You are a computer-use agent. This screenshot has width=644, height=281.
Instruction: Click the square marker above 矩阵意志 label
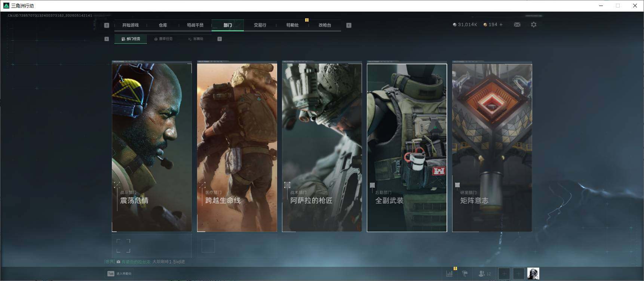click(457, 185)
